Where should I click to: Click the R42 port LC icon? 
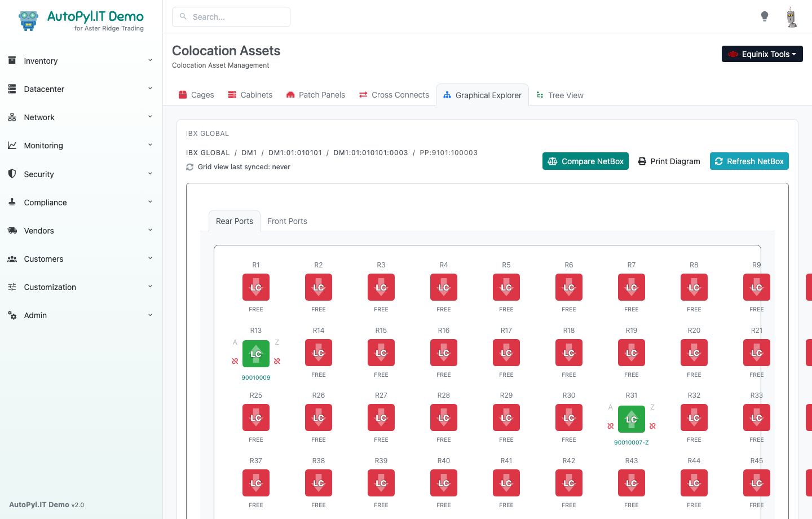[x=569, y=483]
